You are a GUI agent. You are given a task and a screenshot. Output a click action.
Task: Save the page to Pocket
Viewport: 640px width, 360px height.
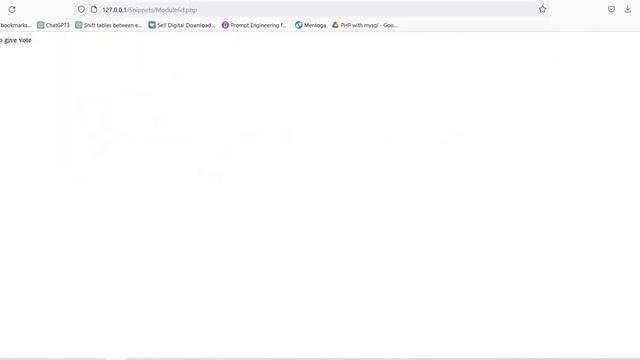[611, 9]
